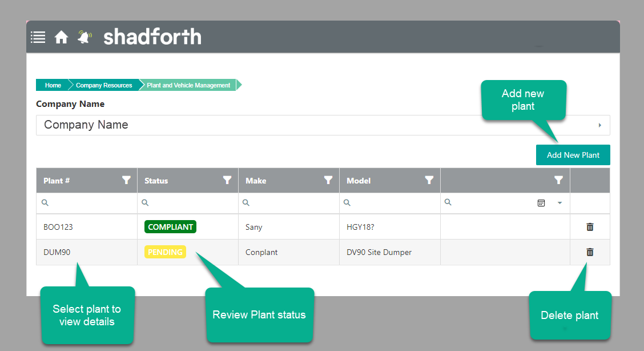Image resolution: width=644 pixels, height=351 pixels.
Task: Open the calendar picker icon
Action: [541, 203]
